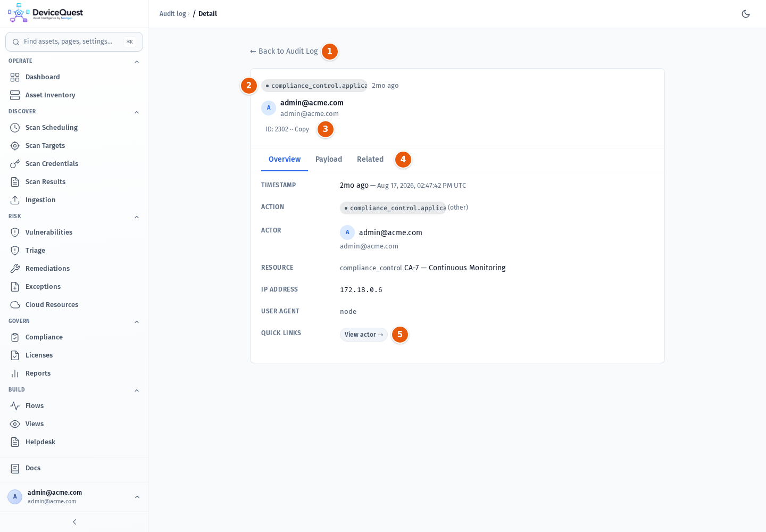Viewport: 766px width, 532px height.
Task: Click the Remediations wrench icon
Action: coord(15,269)
